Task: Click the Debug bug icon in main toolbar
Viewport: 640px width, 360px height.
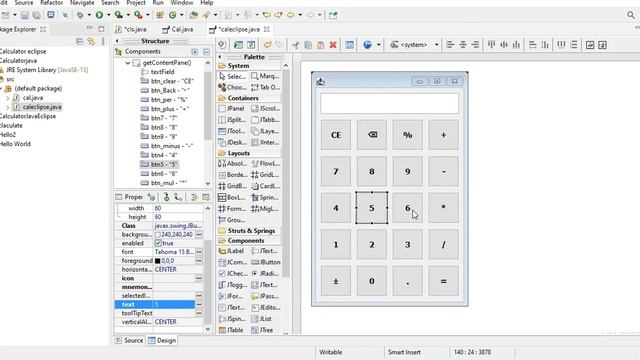Action: click(80, 15)
